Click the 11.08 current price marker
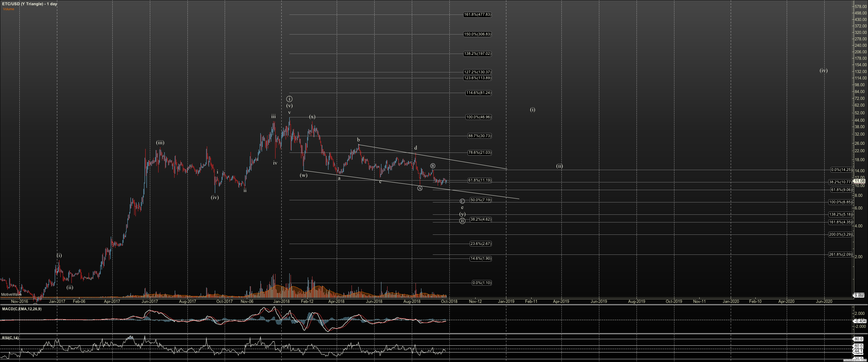The image size is (868, 362). tap(860, 181)
